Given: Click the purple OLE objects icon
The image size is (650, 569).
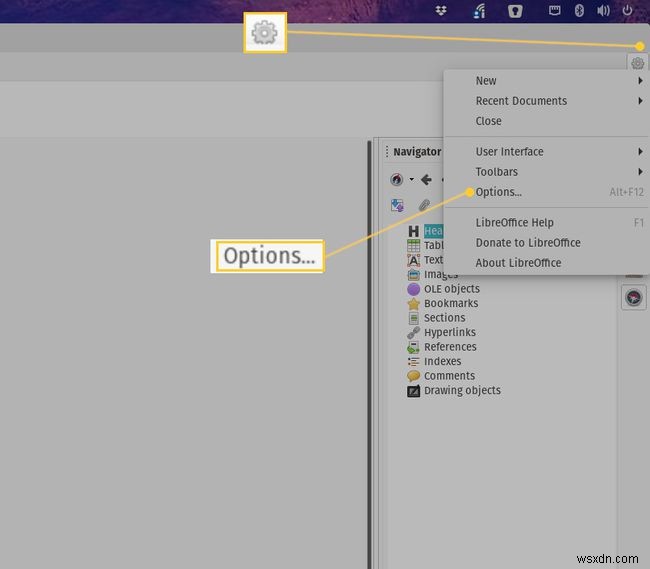Looking at the screenshot, I should 413,289.
